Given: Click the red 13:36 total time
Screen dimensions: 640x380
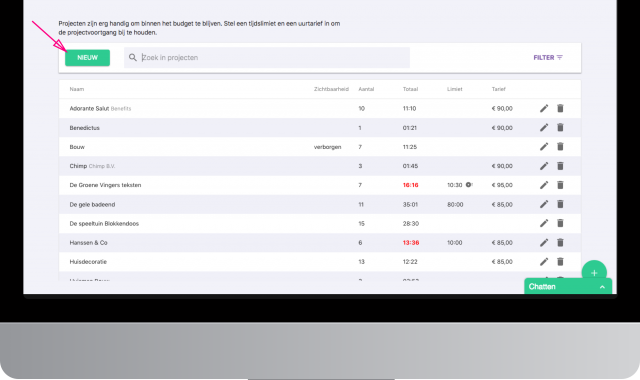Looking at the screenshot, I should (x=411, y=242).
